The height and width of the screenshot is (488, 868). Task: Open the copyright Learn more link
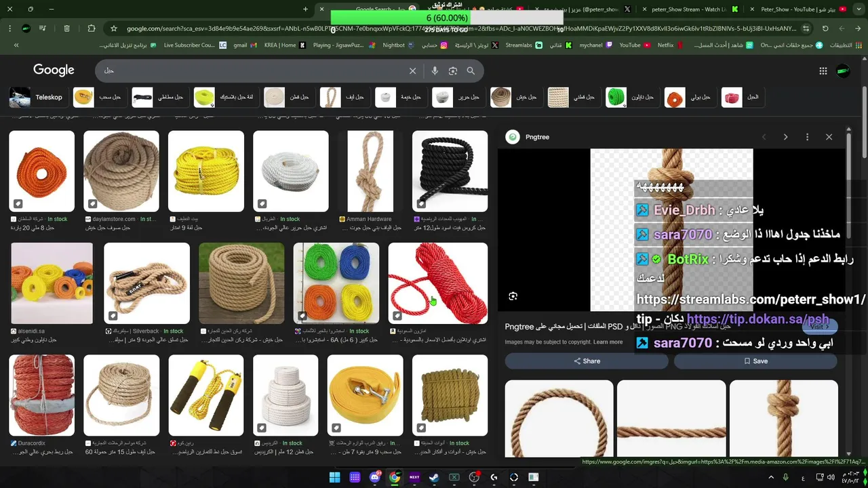[x=608, y=342]
